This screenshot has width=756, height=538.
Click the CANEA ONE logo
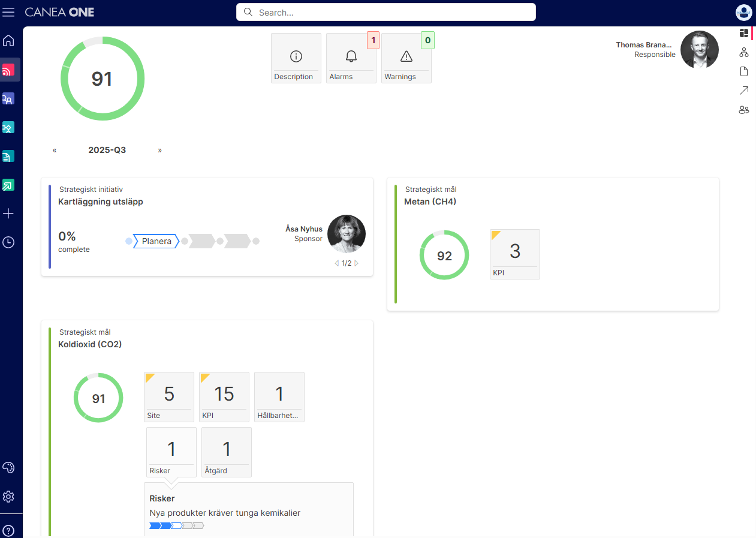59,12
